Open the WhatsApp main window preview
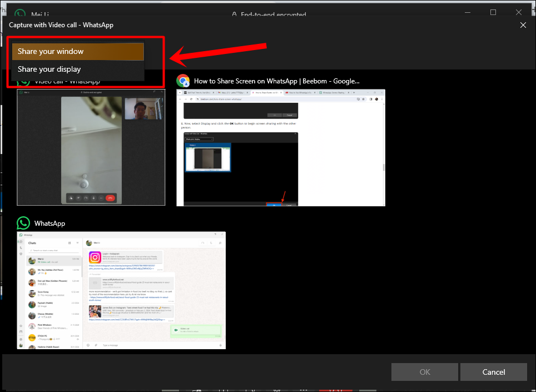 [x=120, y=290]
